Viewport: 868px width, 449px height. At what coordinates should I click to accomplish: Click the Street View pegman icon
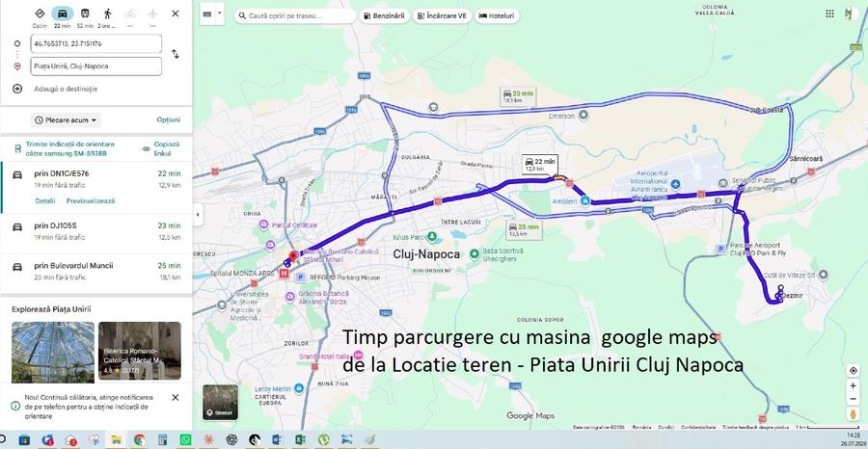pos(854,414)
